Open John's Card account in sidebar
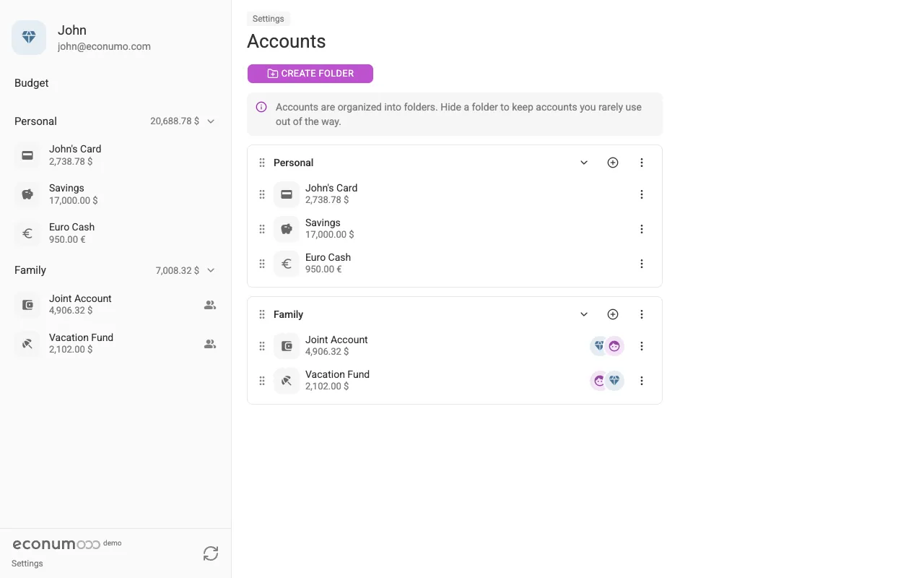 click(x=115, y=155)
